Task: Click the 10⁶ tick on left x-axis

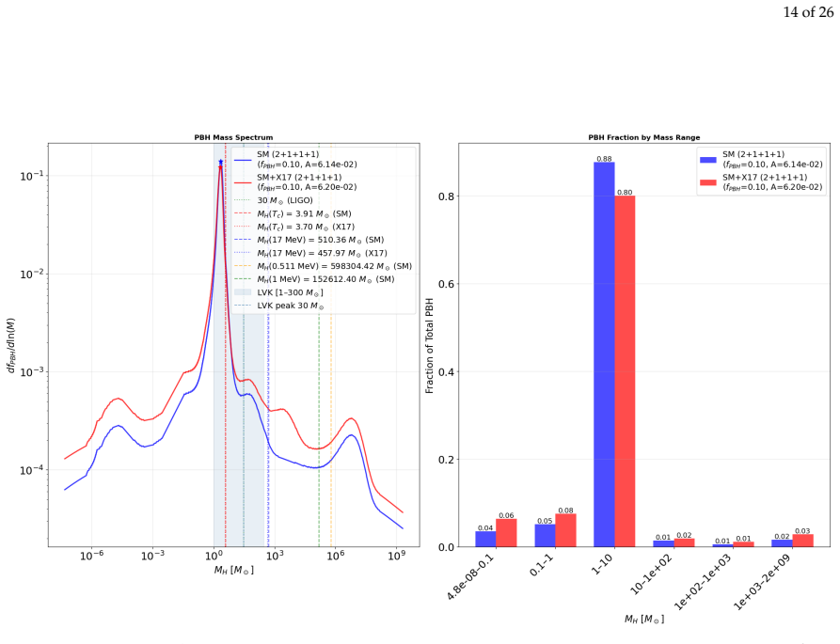Action: [x=335, y=555]
